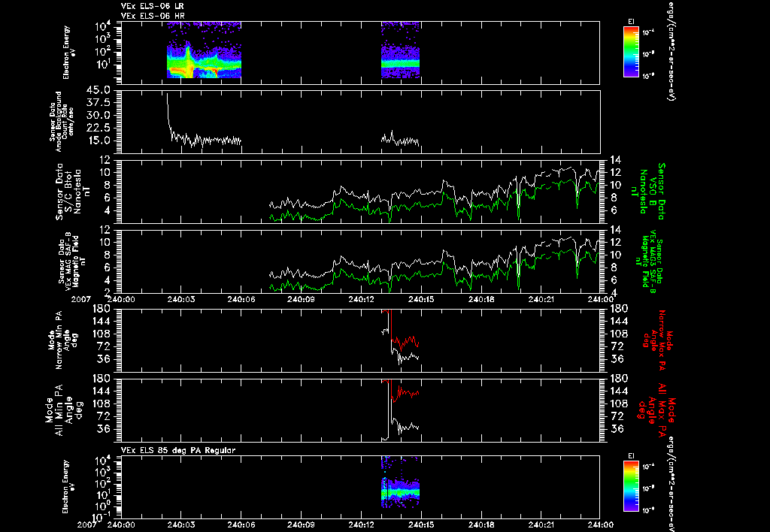Click "240:18" on the middle time axis

[x=481, y=299]
